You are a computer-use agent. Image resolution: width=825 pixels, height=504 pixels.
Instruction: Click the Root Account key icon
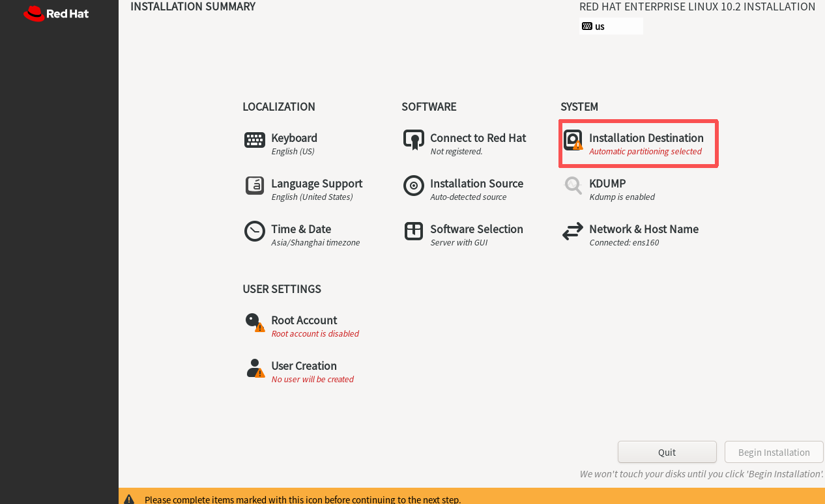pyautogui.click(x=255, y=322)
